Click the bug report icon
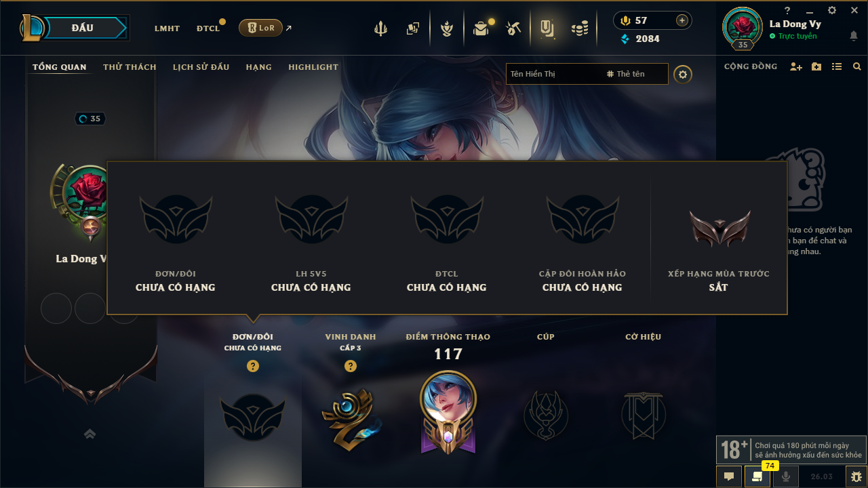This screenshot has height=488, width=868. (856, 476)
